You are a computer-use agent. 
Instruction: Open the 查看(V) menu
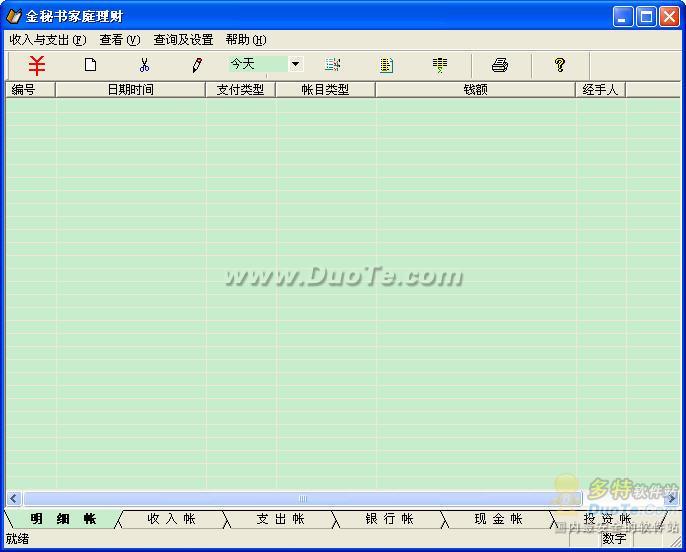pos(120,40)
